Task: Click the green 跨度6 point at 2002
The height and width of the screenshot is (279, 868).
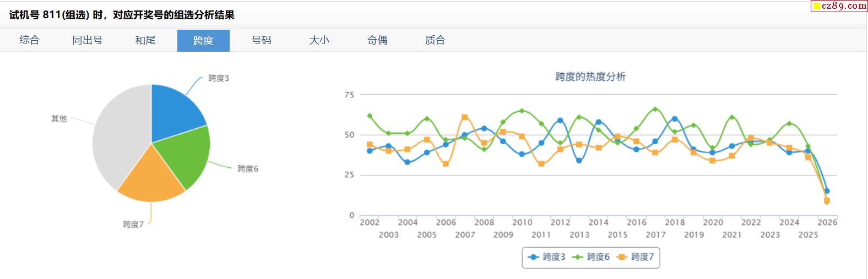Action: tap(370, 116)
